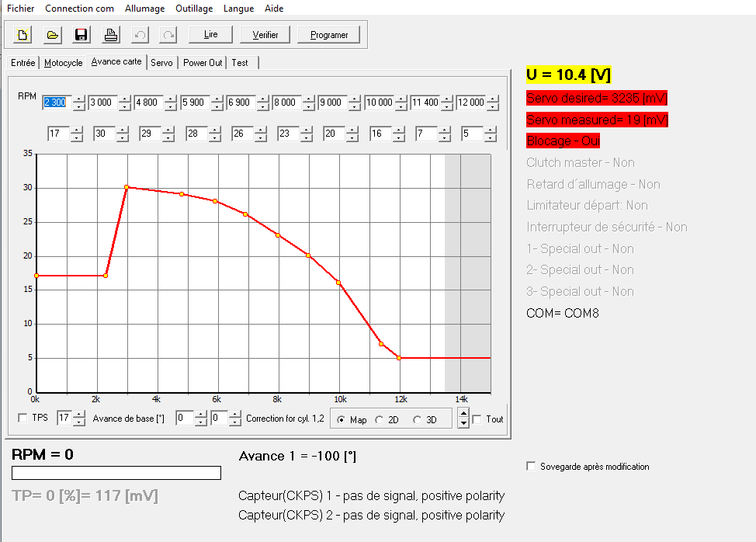Select the Map radio option
This screenshot has width=756, height=542.
point(341,419)
